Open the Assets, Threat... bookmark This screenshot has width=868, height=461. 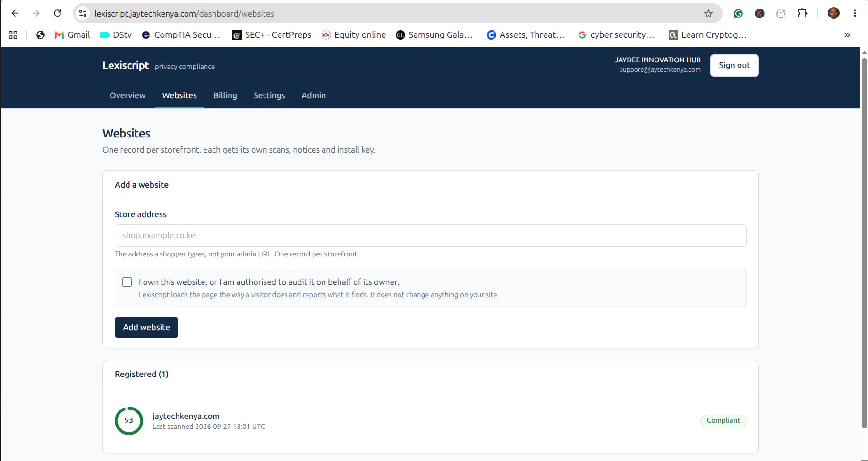tap(526, 35)
